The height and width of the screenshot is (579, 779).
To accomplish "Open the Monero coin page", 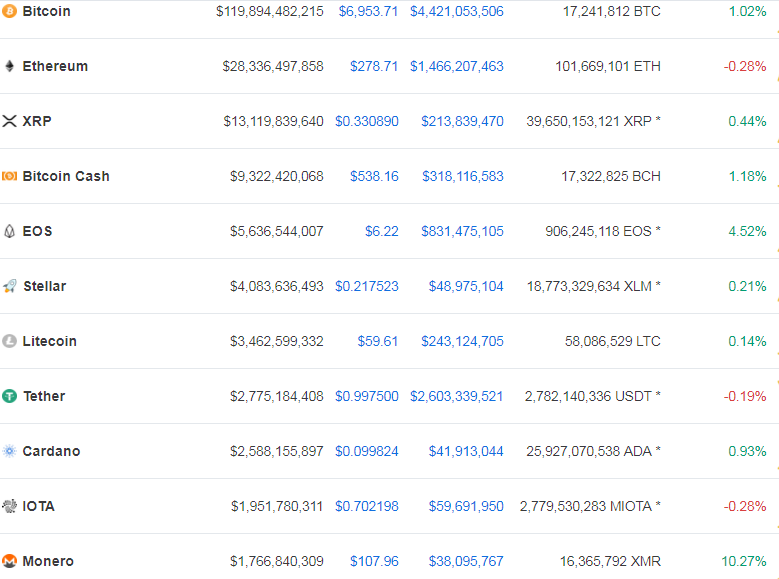I will pos(48,561).
